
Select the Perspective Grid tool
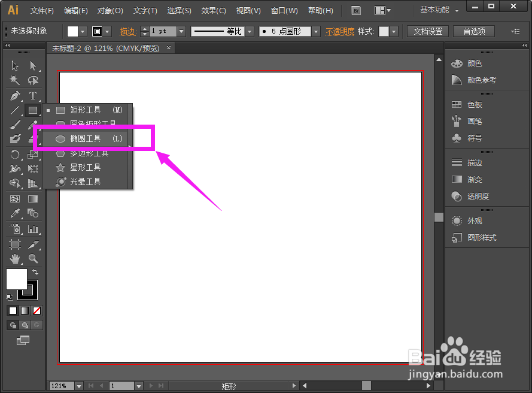tap(33, 183)
